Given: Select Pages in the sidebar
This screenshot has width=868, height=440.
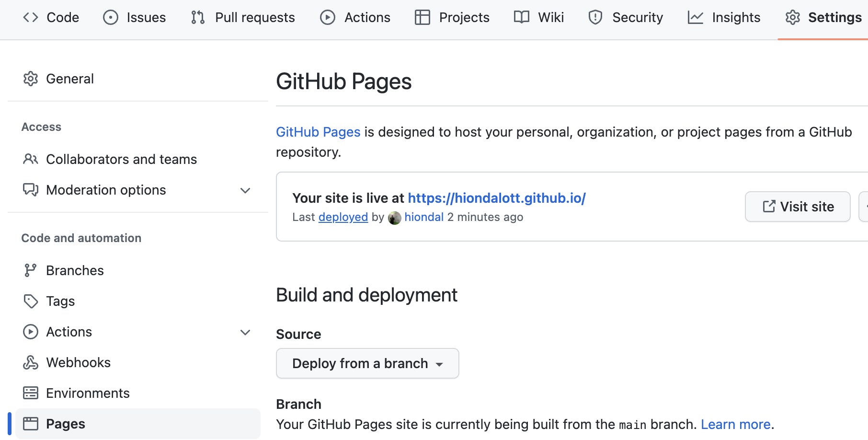Looking at the screenshot, I should [138, 424].
